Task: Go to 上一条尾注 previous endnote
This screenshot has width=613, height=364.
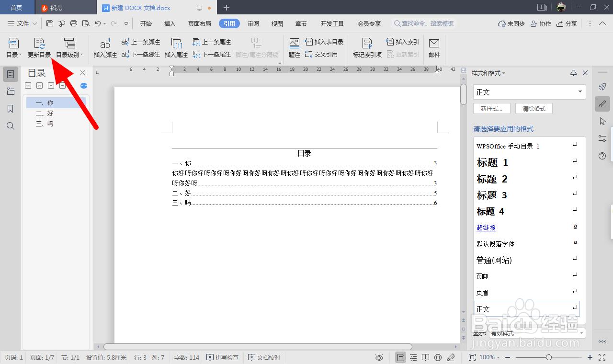Action: click(212, 42)
